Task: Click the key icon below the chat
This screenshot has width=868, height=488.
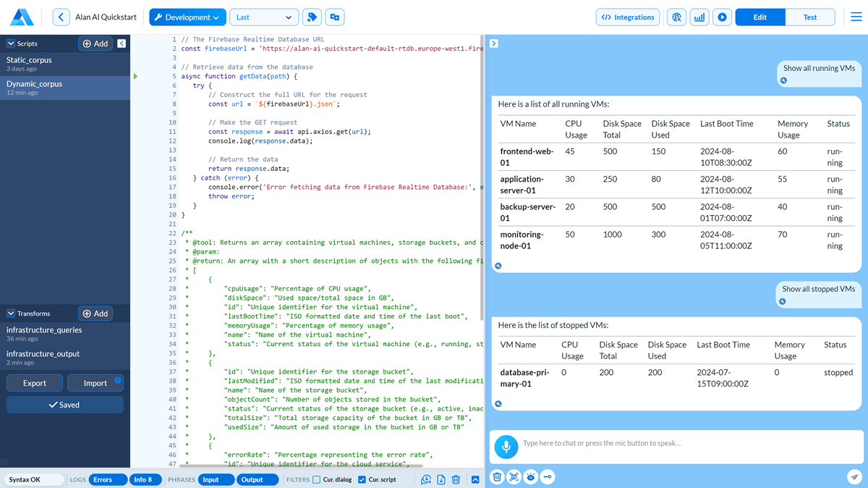Action: (x=548, y=476)
